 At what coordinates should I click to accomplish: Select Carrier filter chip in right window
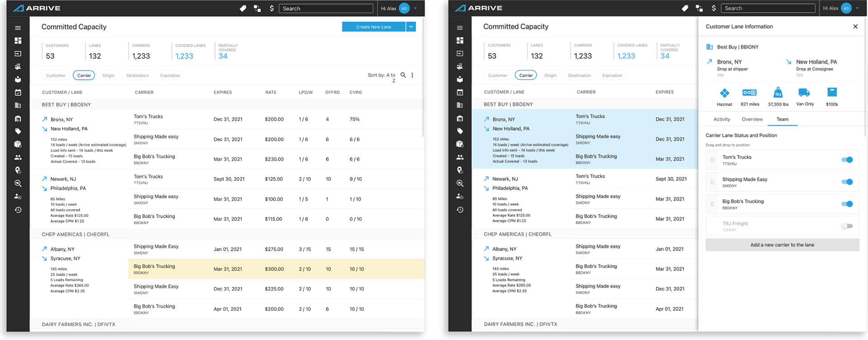tap(526, 75)
